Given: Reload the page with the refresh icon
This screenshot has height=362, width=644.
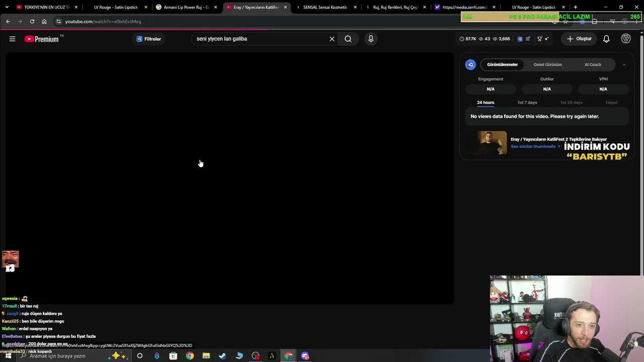Looking at the screenshot, I should 32,22.
